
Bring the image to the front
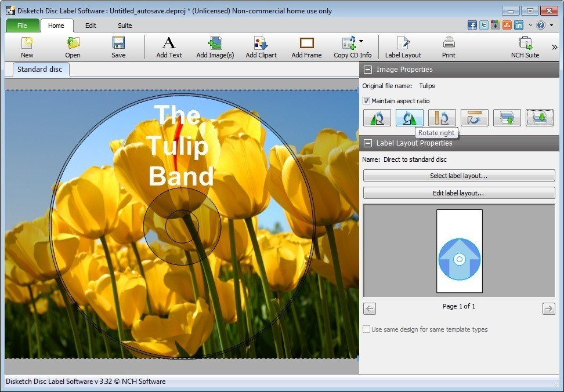(x=507, y=117)
